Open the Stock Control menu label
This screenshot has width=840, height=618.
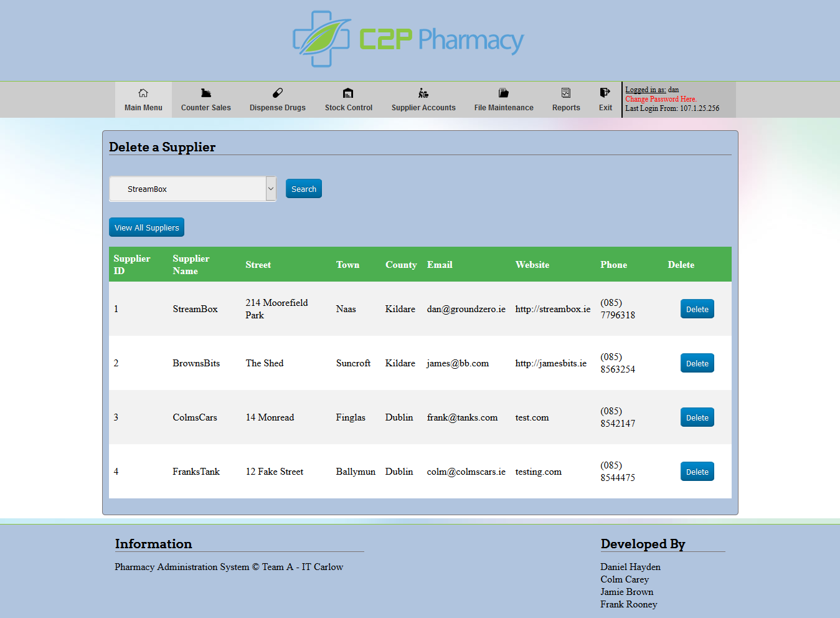pos(348,108)
